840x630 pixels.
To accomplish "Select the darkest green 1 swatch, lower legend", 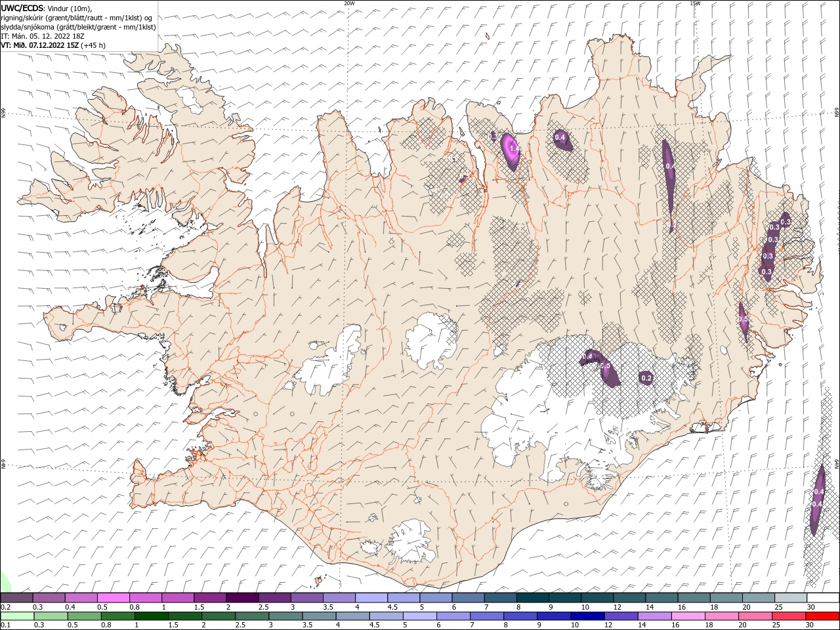I will click(x=152, y=616).
